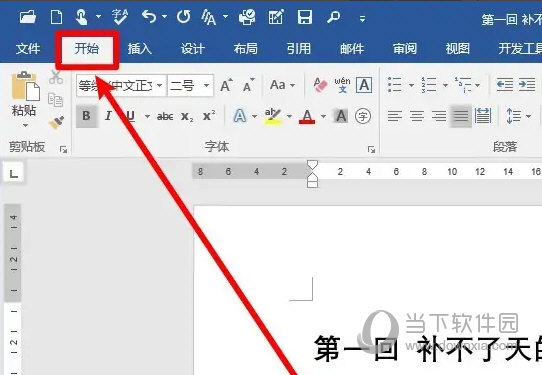Expand numbered list style dropdown
Screen dimensions: 542x375
click(446, 85)
